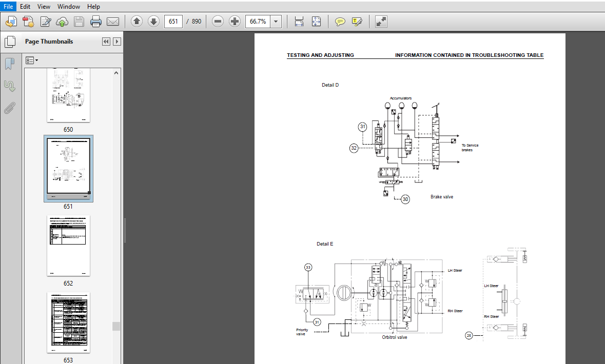Open the Help menu
605x364 pixels.
point(93,7)
